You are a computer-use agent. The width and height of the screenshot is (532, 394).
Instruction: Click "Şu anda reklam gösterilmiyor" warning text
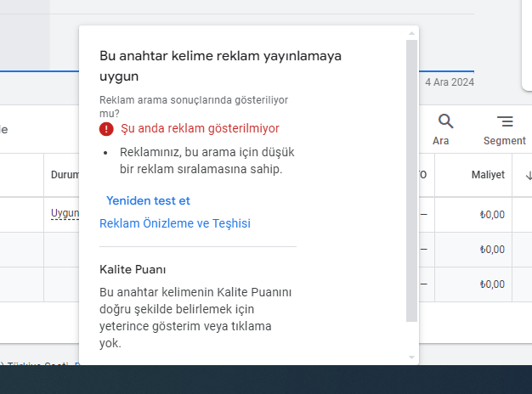(x=200, y=128)
